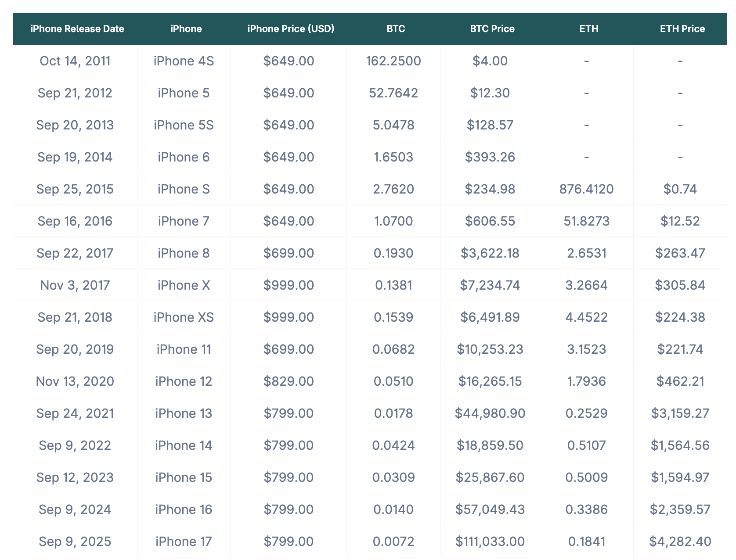Screen dimensions: 736x560
Task: Click the 162.2500 BTC value
Action: (393, 61)
